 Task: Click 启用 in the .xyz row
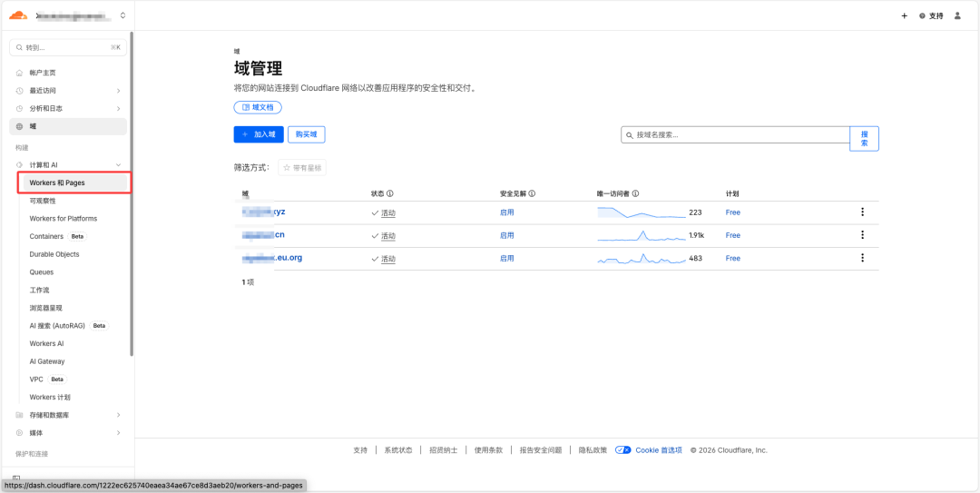[507, 212]
